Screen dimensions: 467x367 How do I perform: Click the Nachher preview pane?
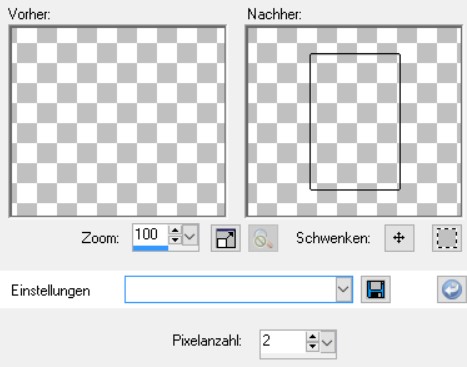click(x=354, y=121)
